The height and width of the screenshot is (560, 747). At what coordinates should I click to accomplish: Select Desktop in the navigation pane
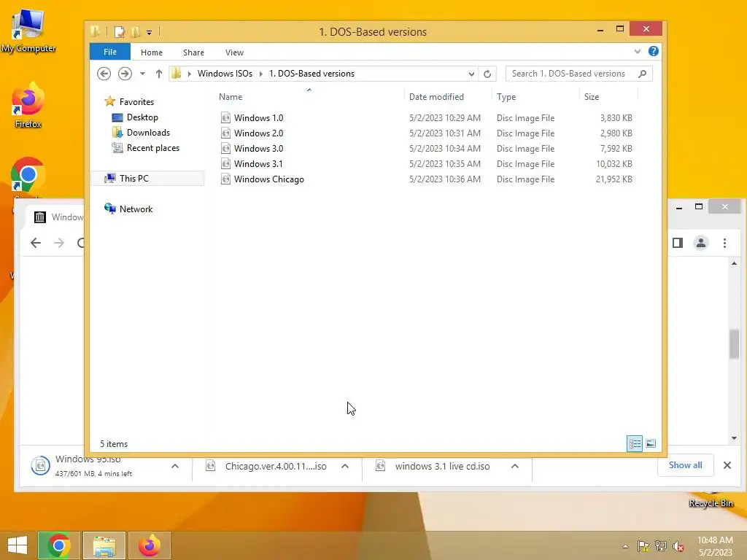click(142, 117)
